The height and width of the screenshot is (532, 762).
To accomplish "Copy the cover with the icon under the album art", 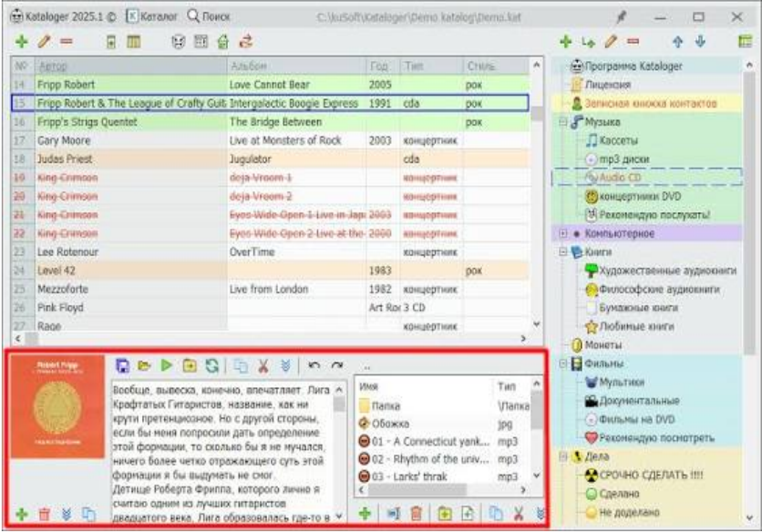I will (88, 514).
